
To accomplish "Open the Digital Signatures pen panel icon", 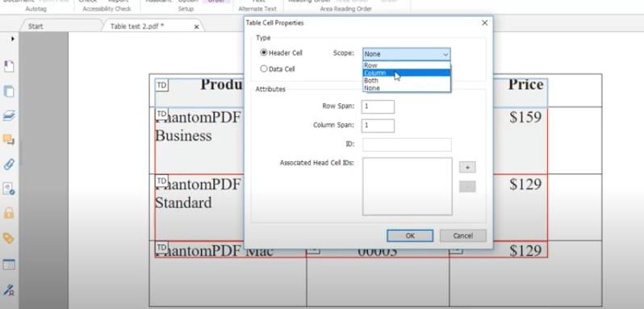I will (x=9, y=290).
